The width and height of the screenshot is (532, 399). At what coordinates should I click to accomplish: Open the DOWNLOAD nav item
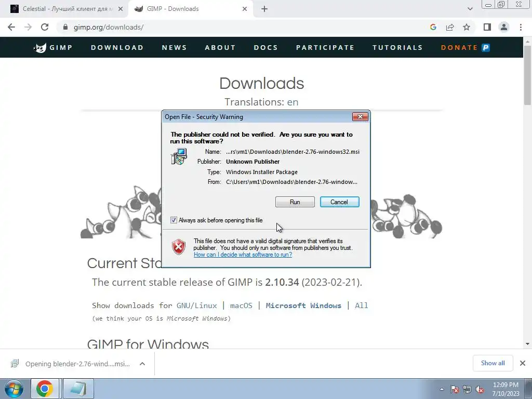pos(117,47)
